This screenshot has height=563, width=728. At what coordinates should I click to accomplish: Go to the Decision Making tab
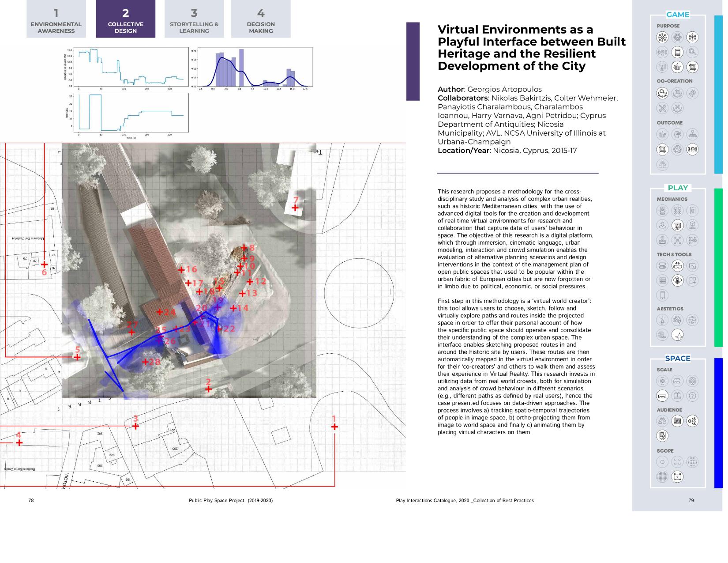click(261, 19)
